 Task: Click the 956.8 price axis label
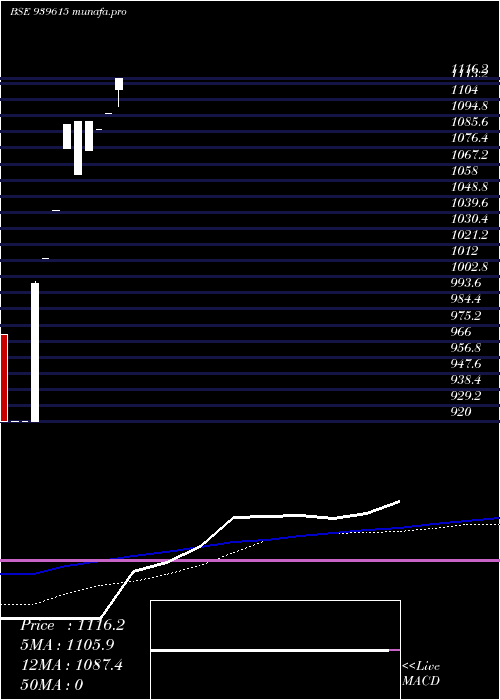coord(466,348)
